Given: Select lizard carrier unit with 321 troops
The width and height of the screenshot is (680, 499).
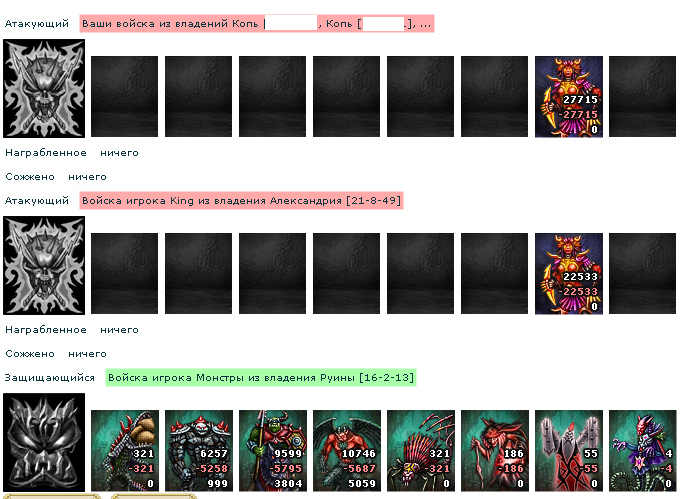Looking at the screenshot, I should tap(125, 451).
